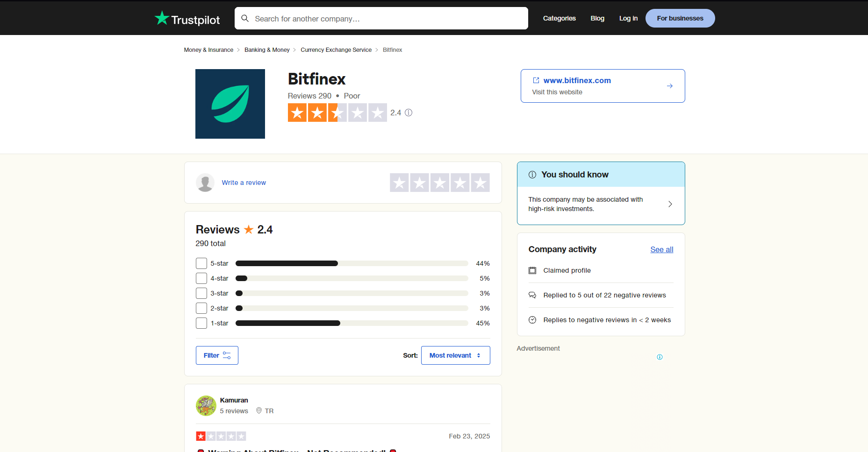This screenshot has width=868, height=452.
Task: Go to Banking & Money breadcrumb
Action: click(267, 50)
